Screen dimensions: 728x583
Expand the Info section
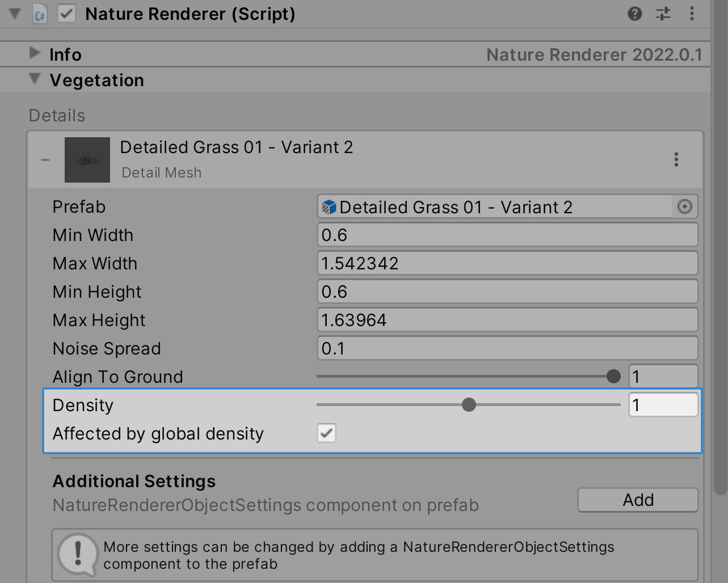[34, 53]
